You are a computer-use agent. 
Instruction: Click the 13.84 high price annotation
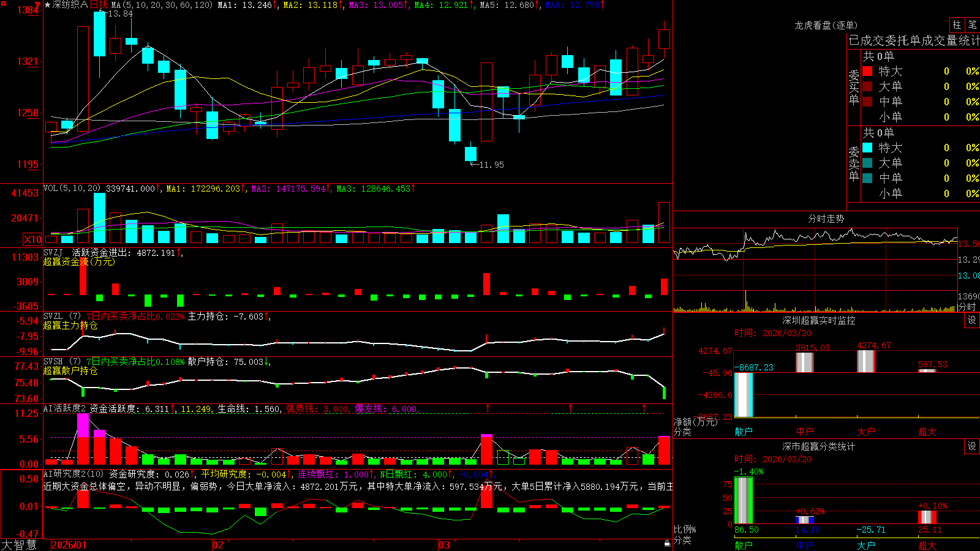coord(121,13)
